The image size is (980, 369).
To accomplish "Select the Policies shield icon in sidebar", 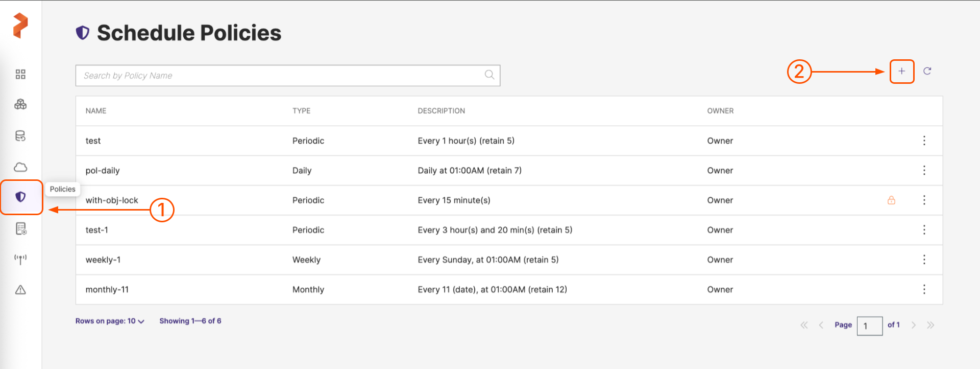I will click(x=20, y=197).
